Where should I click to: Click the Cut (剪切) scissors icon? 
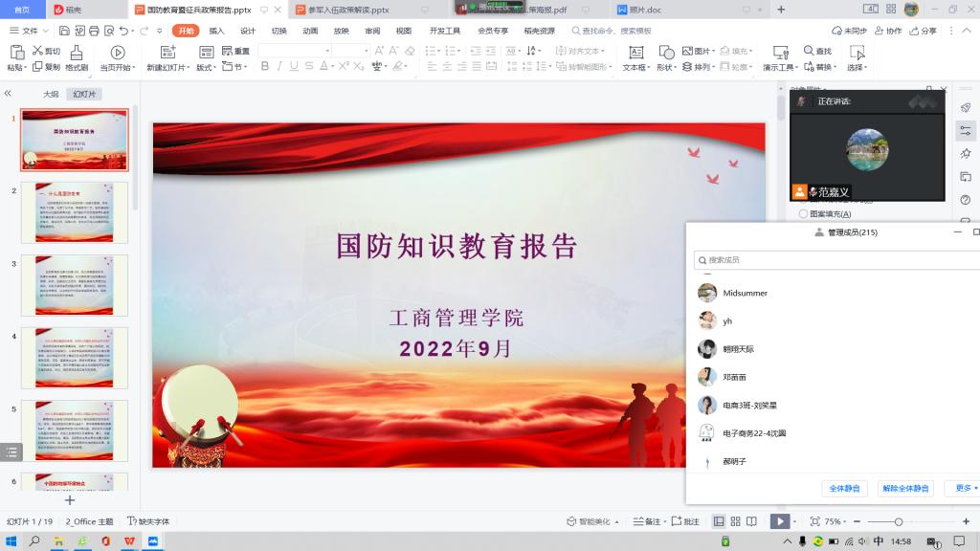(38, 51)
